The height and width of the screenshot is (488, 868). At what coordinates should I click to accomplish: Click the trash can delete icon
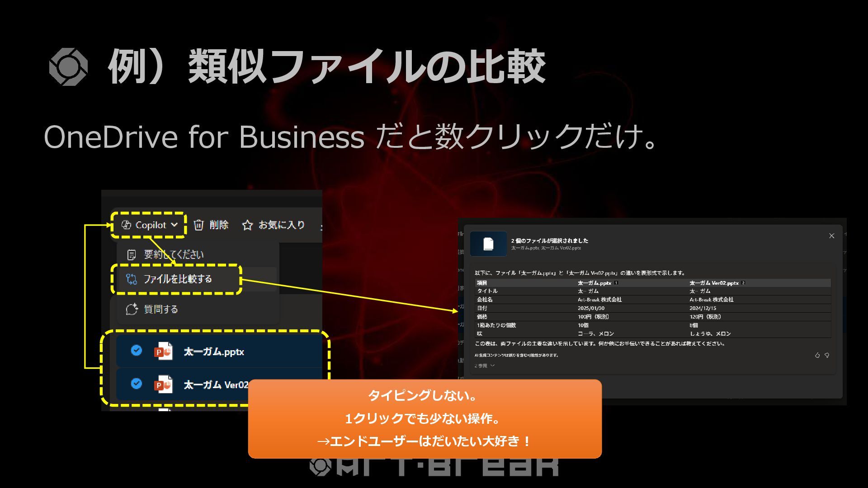(x=199, y=225)
